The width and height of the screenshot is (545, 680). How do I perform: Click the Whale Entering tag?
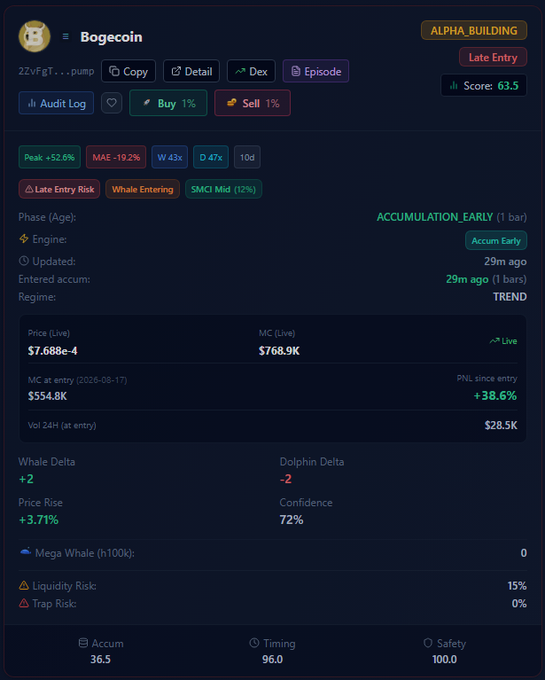click(143, 189)
